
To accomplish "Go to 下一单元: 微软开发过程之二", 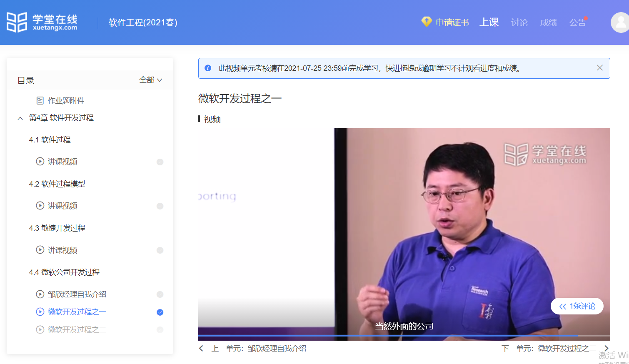I will [x=549, y=348].
